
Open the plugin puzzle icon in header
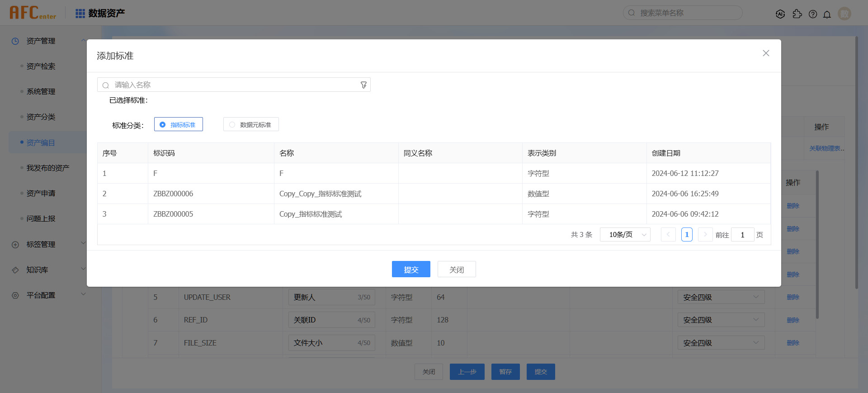pyautogui.click(x=797, y=14)
